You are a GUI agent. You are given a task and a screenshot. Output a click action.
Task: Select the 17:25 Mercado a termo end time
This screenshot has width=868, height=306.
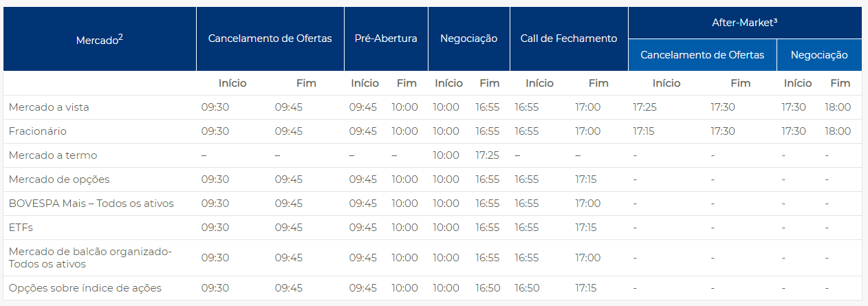click(x=488, y=155)
